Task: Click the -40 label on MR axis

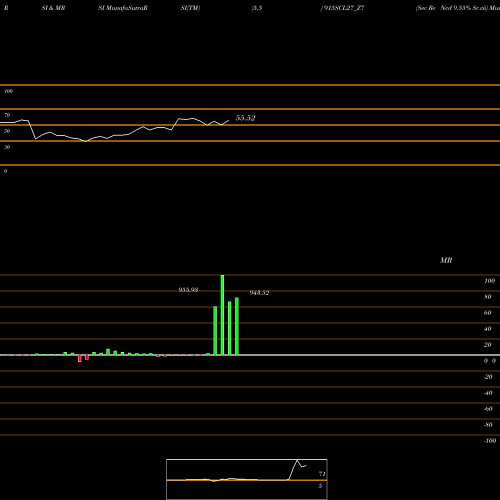Action: (x=488, y=393)
